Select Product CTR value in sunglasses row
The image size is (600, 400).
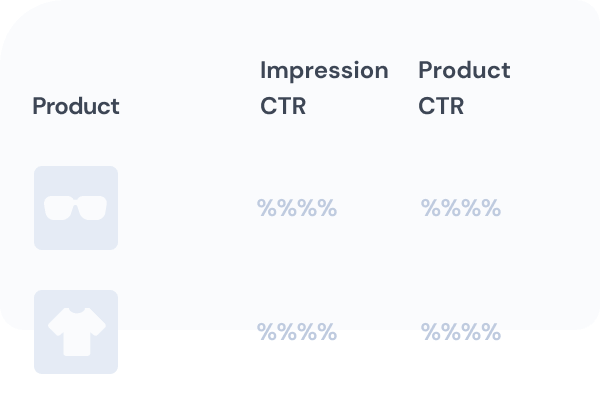pyautogui.click(x=461, y=208)
